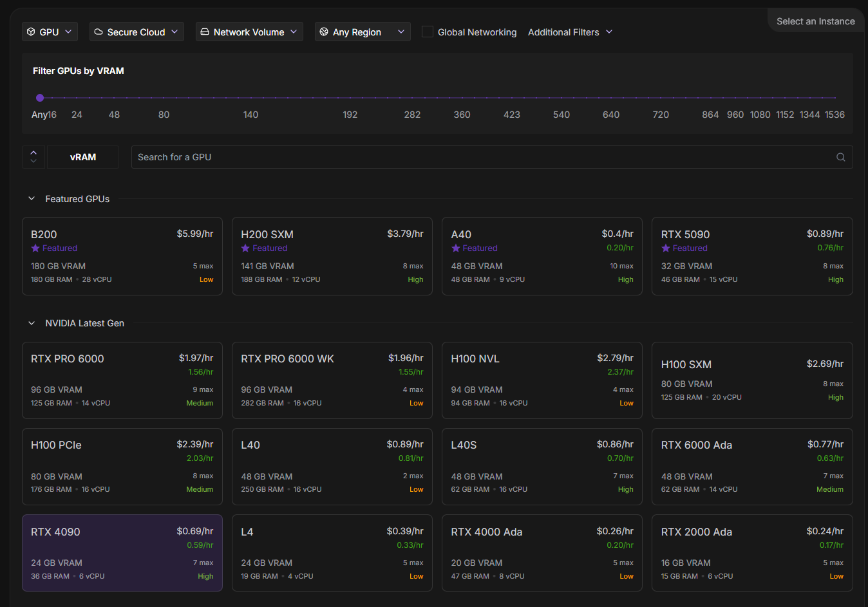The height and width of the screenshot is (607, 868).
Task: Click the Search for a GPU field
Action: pos(492,157)
